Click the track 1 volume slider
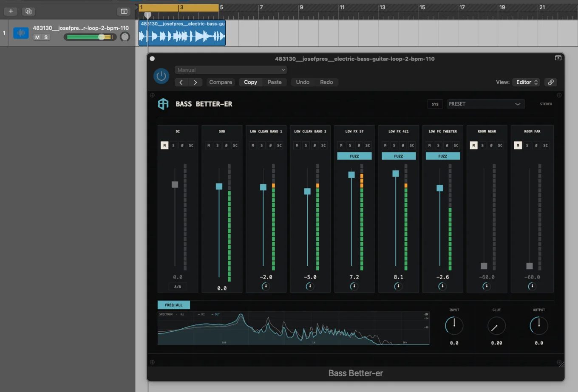This screenshot has height=392, width=578. 91,37
